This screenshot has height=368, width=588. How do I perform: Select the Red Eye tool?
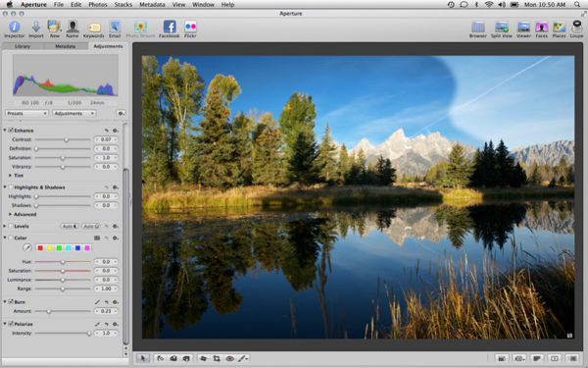pos(230,358)
